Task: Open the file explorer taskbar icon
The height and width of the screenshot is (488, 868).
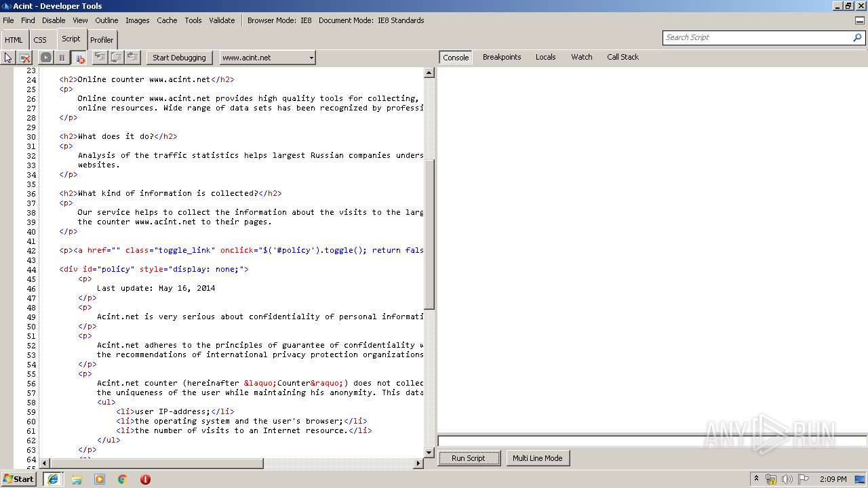Action: click(77, 479)
